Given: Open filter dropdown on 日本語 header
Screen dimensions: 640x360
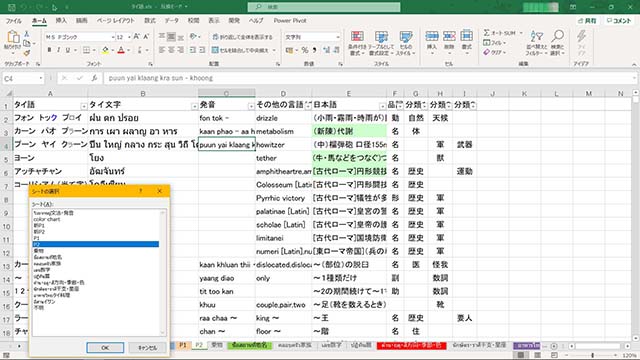Looking at the screenshot, I should pos(383,106).
